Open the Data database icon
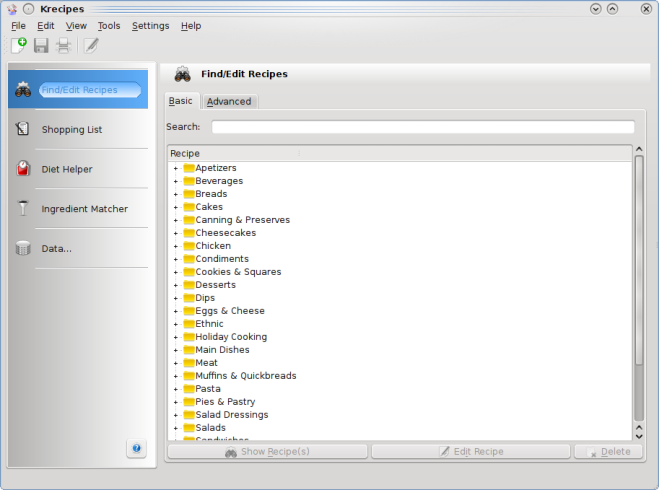The height and width of the screenshot is (490, 659). 23,248
